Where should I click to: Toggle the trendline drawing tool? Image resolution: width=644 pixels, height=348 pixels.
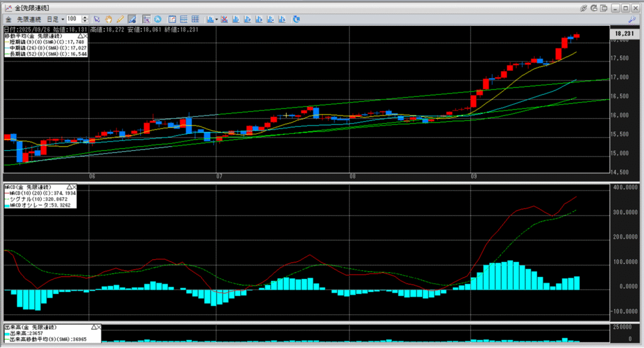coord(132,19)
